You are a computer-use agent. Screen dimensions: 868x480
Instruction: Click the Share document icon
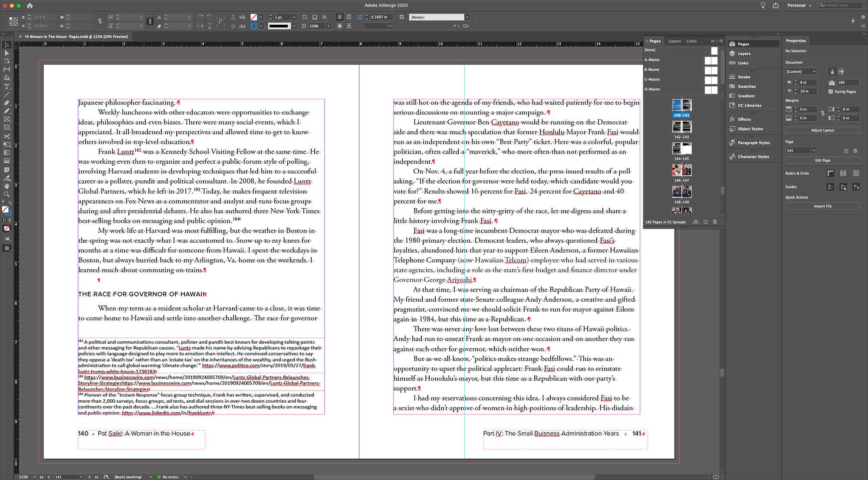pyautogui.click(x=776, y=5)
